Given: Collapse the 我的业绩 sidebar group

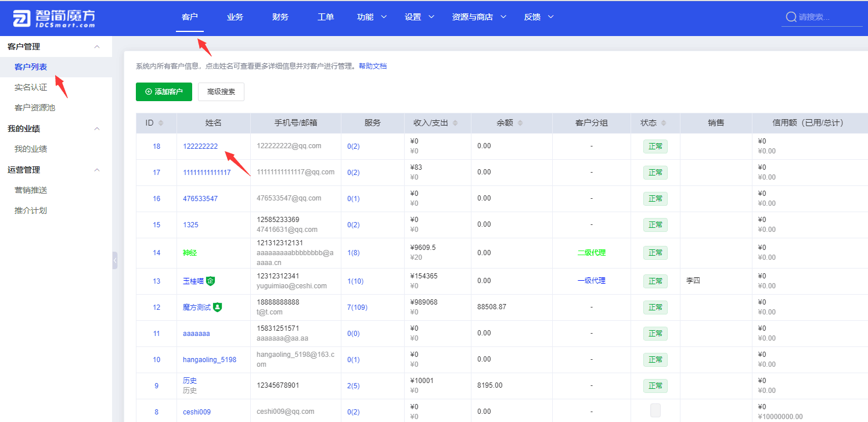Looking at the screenshot, I should [x=97, y=128].
